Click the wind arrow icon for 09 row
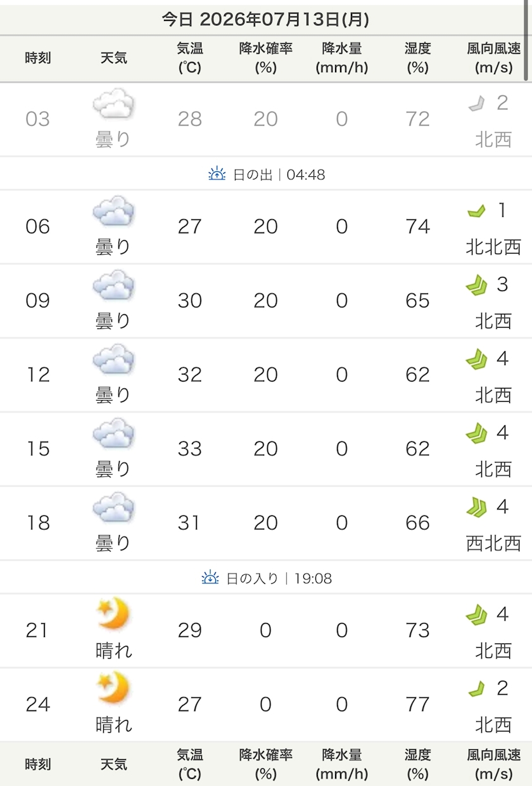The width and height of the screenshot is (532, 786). click(476, 285)
